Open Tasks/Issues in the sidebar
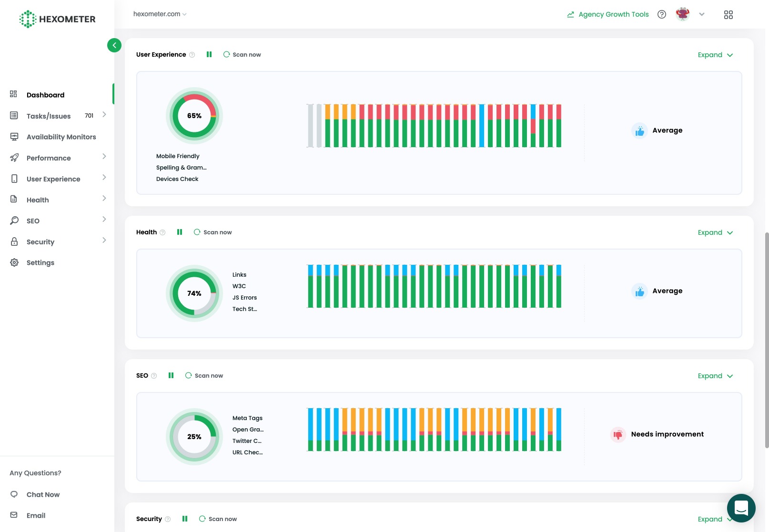Screen dimensions: 769x532 49,116
